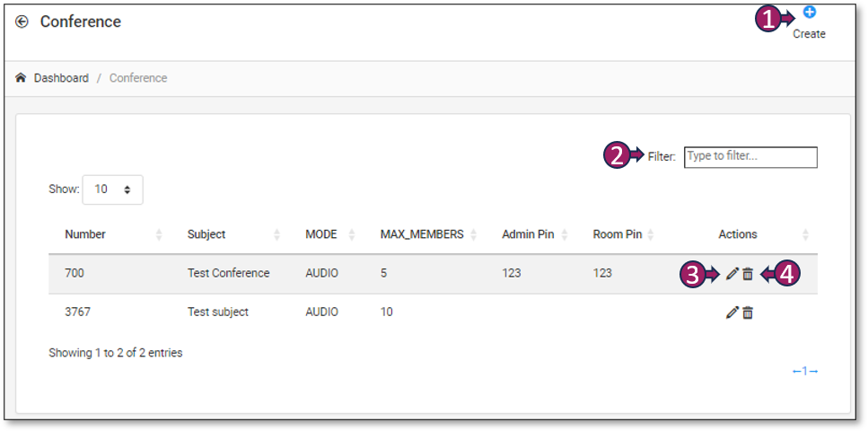Click the Actions column header
Viewport: 868px width, 431px height.
point(738,234)
